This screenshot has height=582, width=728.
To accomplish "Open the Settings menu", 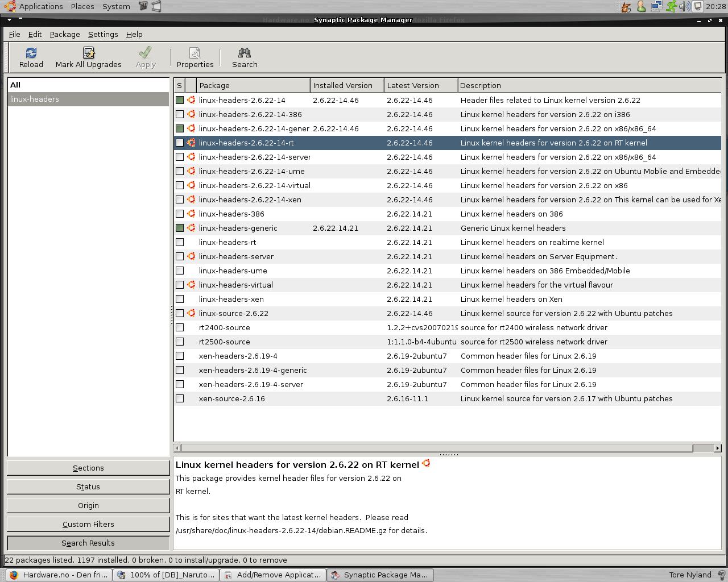I will 103,34.
